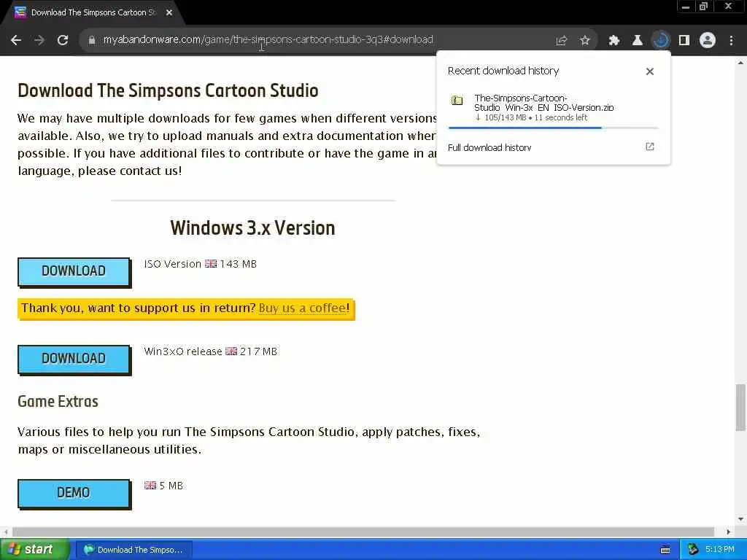The image size is (747, 560).
Task: Click the DEMO button
Action: click(x=74, y=494)
